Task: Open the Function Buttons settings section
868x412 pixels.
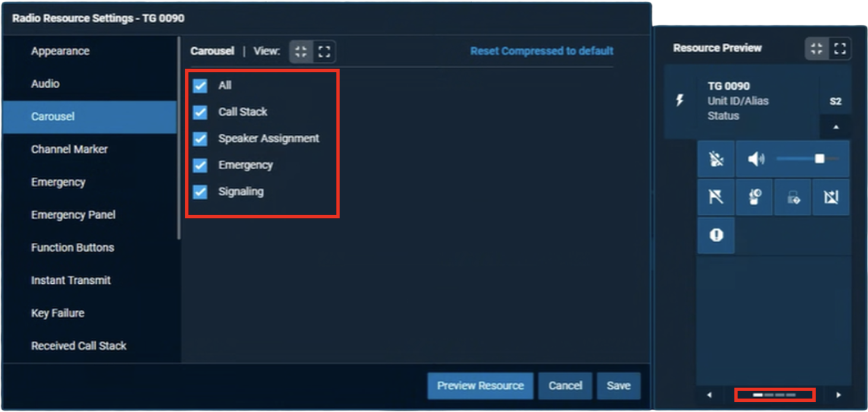Action: point(72,248)
